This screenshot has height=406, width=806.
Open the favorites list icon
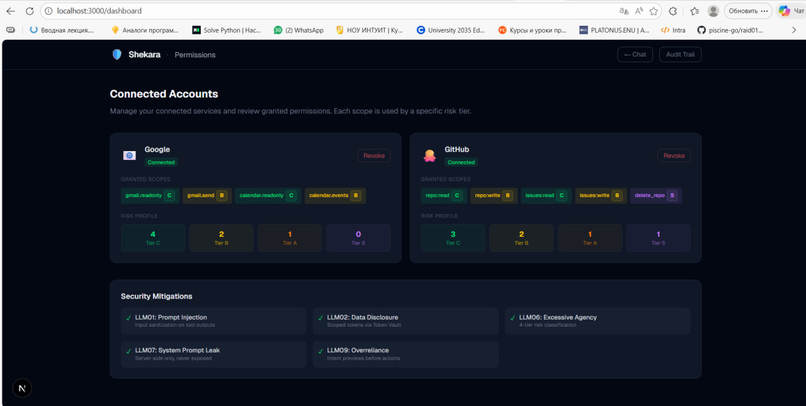pos(694,11)
